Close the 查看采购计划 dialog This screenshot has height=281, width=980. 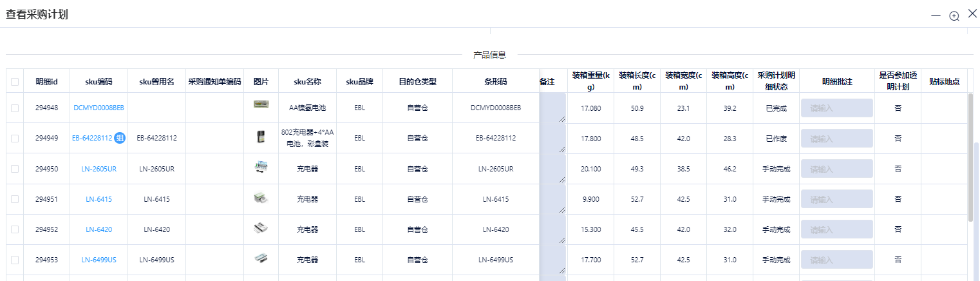(972, 14)
